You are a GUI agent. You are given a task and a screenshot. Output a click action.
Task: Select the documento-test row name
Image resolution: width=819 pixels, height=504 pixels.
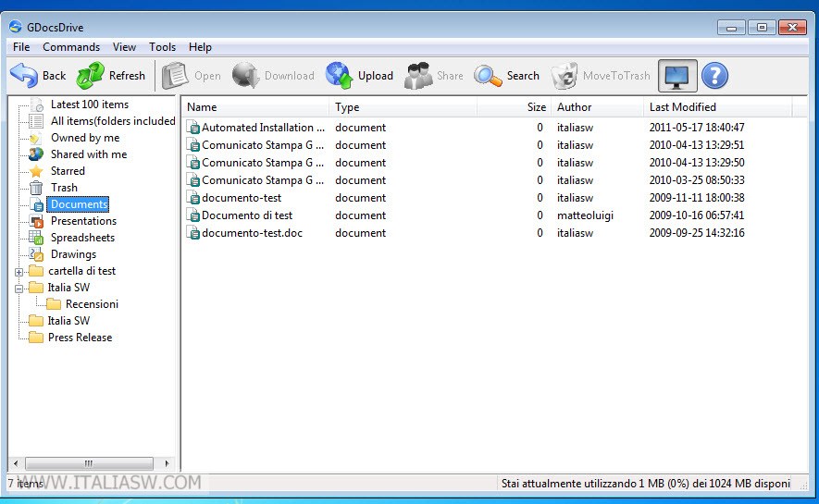(x=242, y=198)
